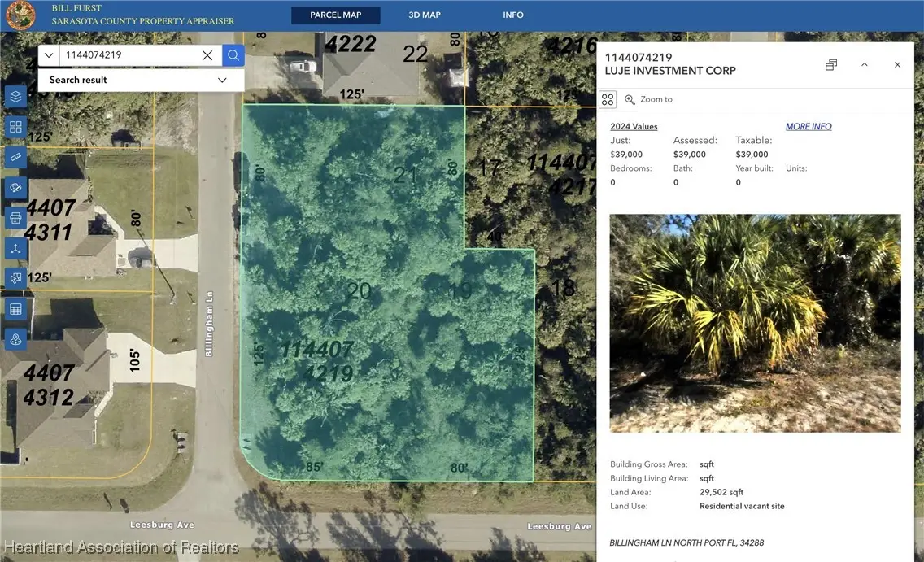Click the parcel photo thumbnail
The height and width of the screenshot is (562, 924).
pyautogui.click(x=755, y=322)
